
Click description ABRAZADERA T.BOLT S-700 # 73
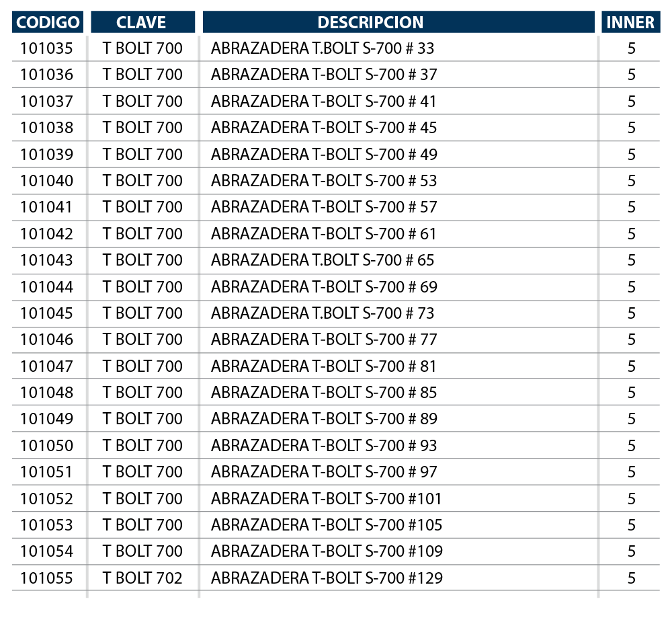pyautogui.click(x=323, y=313)
